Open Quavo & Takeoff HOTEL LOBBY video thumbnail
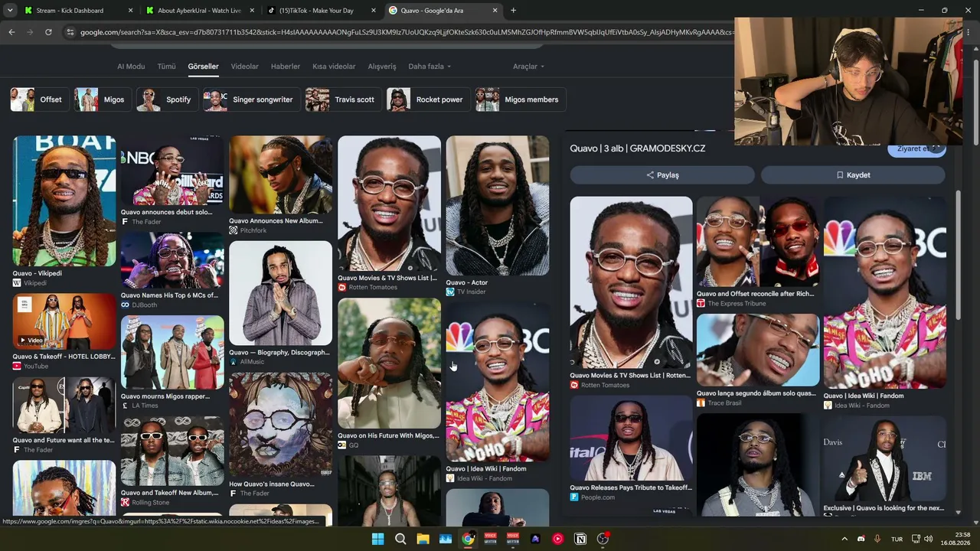980x551 pixels. 64,321
